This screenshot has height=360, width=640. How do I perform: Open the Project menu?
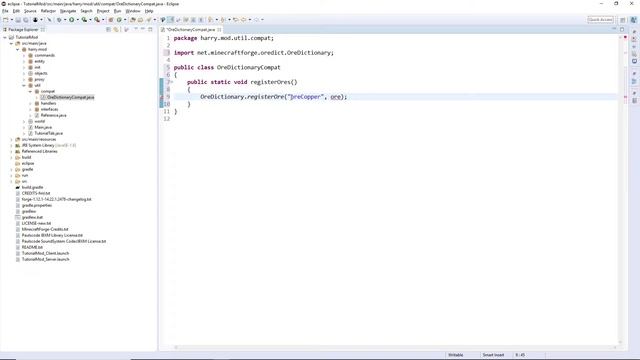click(103, 11)
